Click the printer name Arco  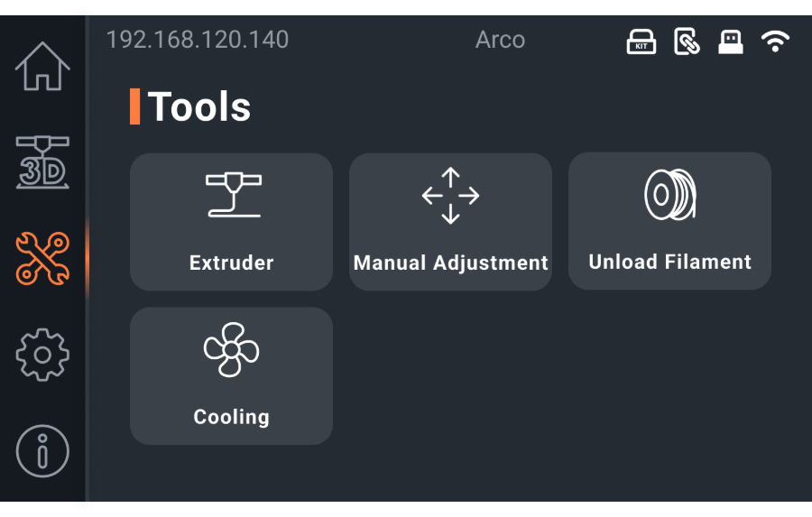point(500,40)
